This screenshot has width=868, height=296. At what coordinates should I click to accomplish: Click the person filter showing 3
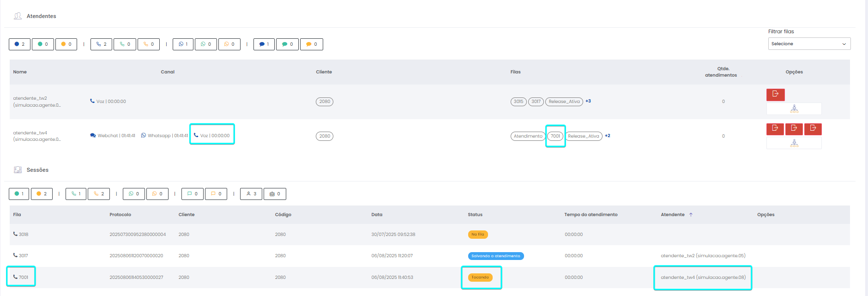click(251, 194)
